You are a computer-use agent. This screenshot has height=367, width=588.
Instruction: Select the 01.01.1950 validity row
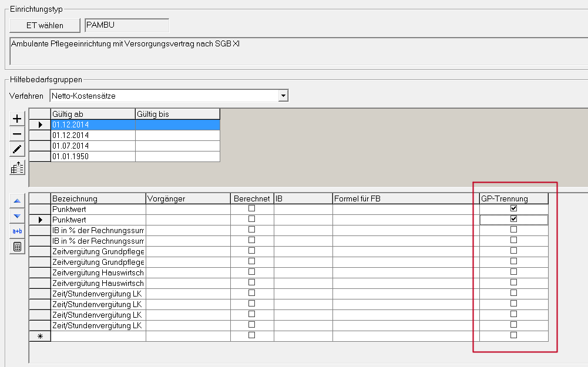(93, 156)
